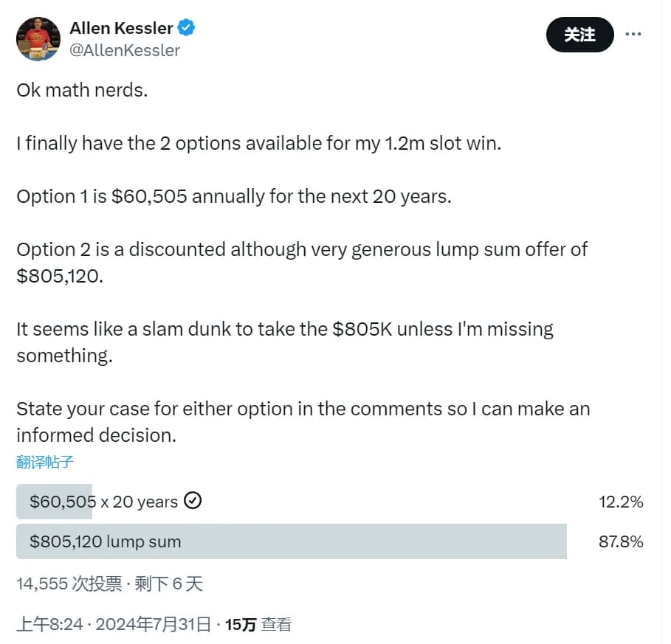
Task: Click the 剩下 6 天 time remaining text
Action: (x=168, y=584)
